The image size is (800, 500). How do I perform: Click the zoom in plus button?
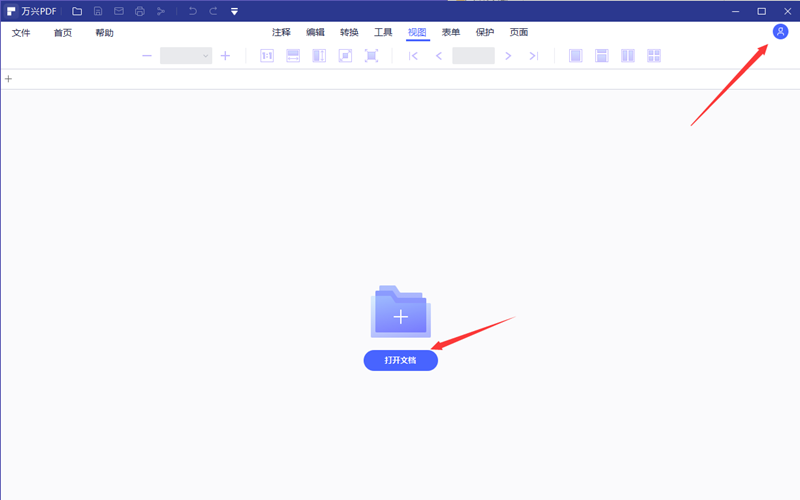tap(225, 56)
